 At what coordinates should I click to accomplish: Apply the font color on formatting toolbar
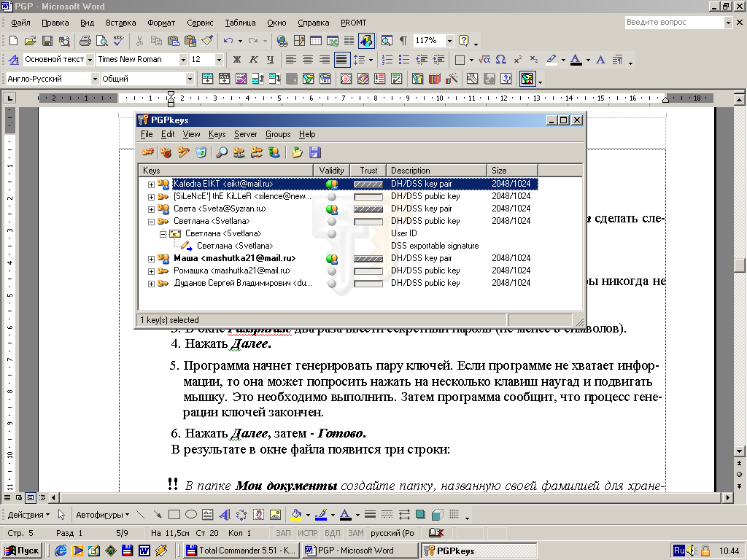point(576,60)
